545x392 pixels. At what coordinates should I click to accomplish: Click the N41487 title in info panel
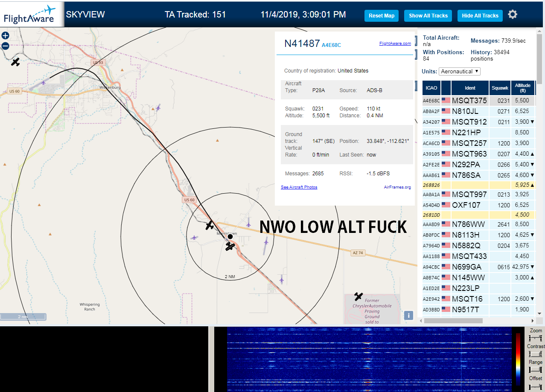click(x=302, y=43)
